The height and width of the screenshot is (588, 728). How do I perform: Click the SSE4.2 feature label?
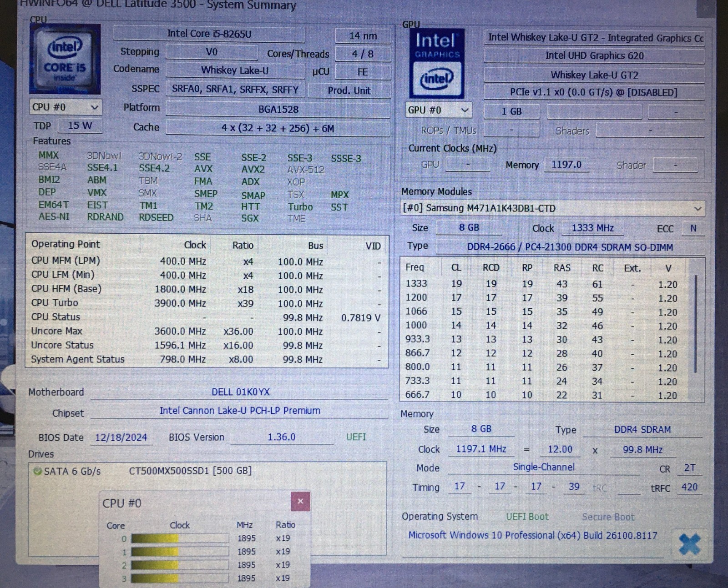[x=154, y=168]
